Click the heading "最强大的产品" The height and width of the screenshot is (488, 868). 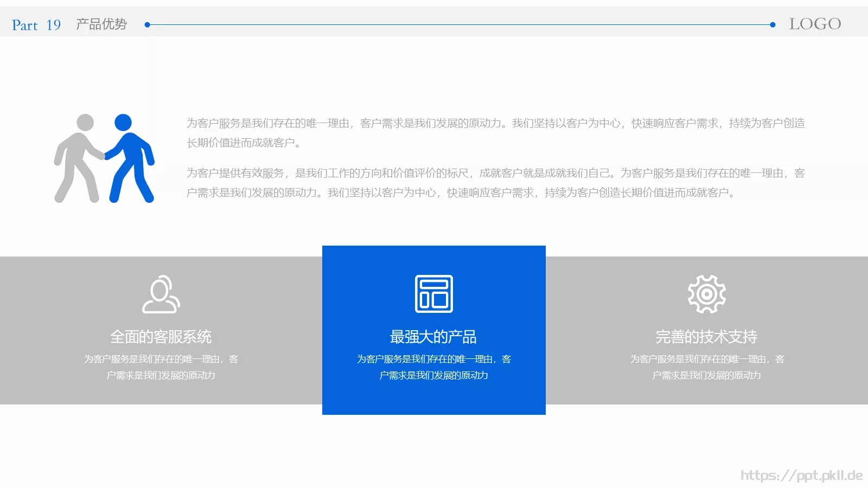(433, 337)
